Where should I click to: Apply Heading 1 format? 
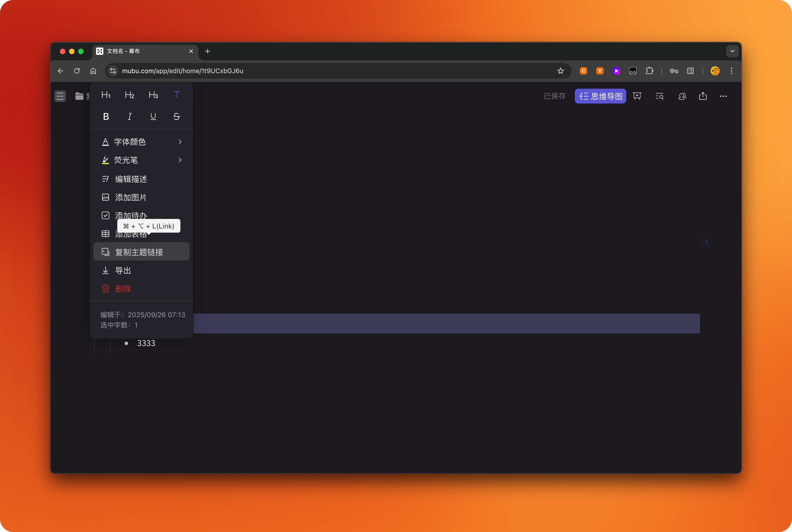[x=106, y=95]
